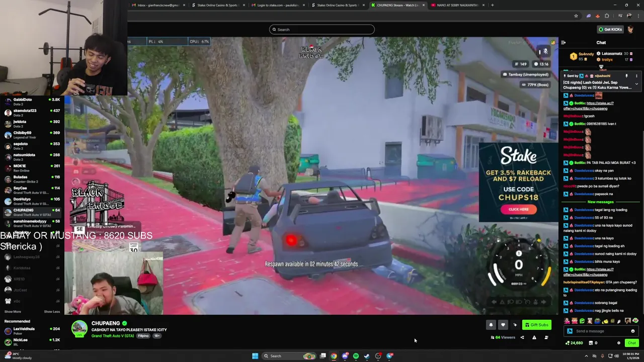Click the sparkle icon beside Gift Subs
The image size is (644, 362).
[515, 325]
